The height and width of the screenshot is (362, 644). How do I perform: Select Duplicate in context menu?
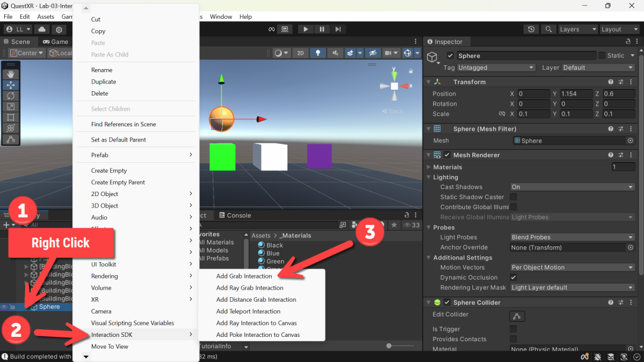point(104,82)
